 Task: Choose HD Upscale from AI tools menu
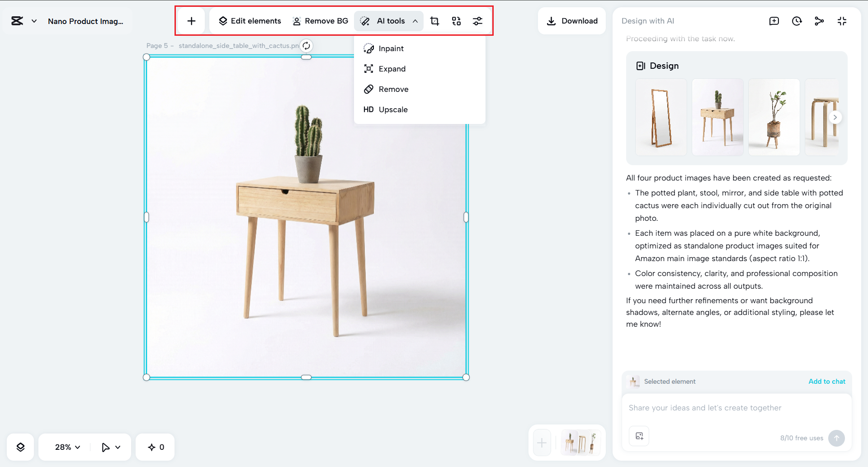point(420,110)
